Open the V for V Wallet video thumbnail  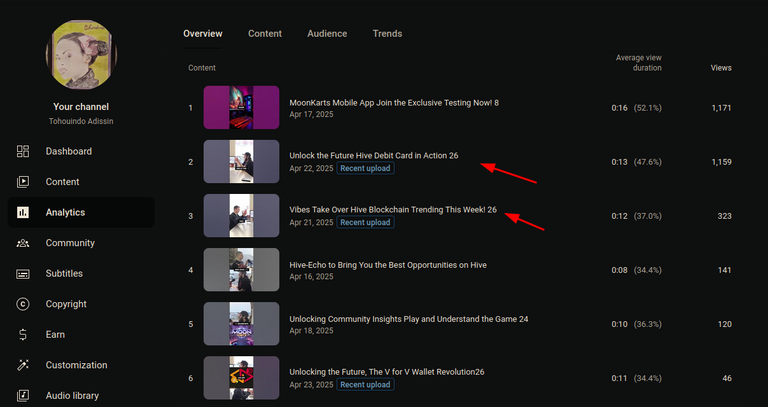point(241,378)
